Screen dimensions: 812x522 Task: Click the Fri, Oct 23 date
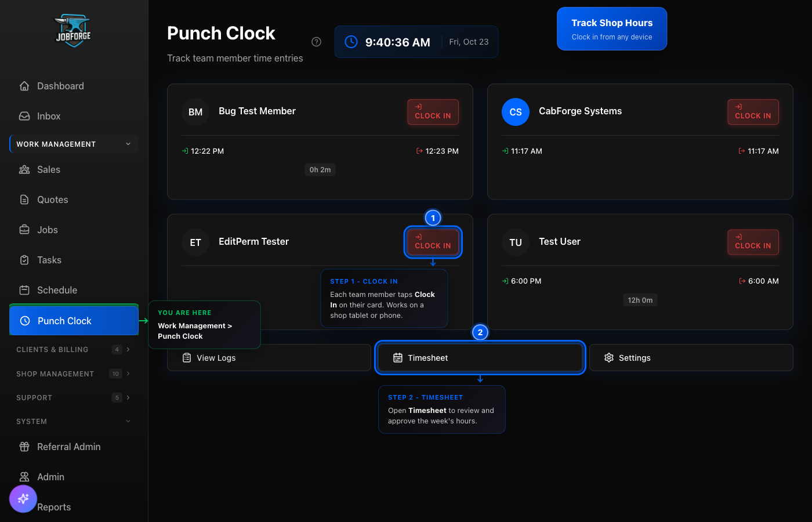click(469, 42)
